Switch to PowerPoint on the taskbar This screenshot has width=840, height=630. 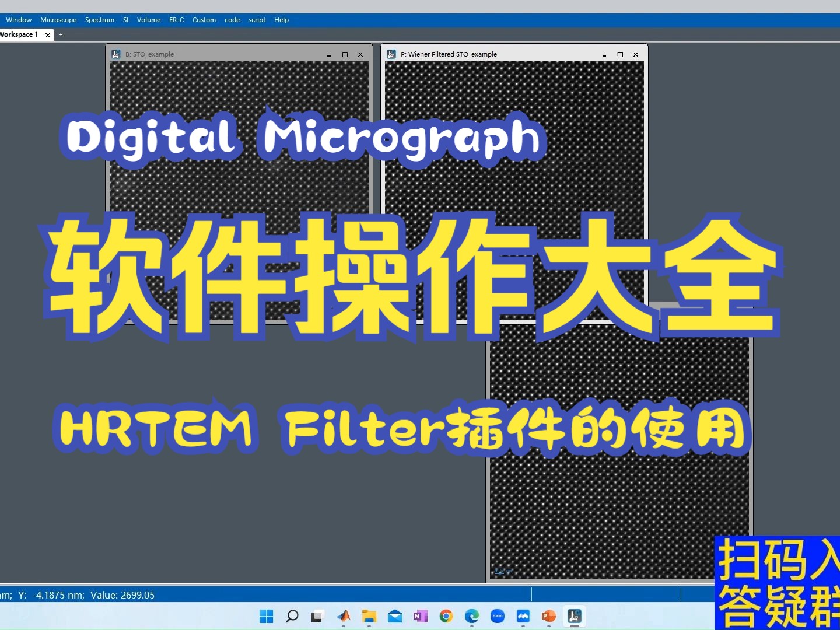pos(549,616)
